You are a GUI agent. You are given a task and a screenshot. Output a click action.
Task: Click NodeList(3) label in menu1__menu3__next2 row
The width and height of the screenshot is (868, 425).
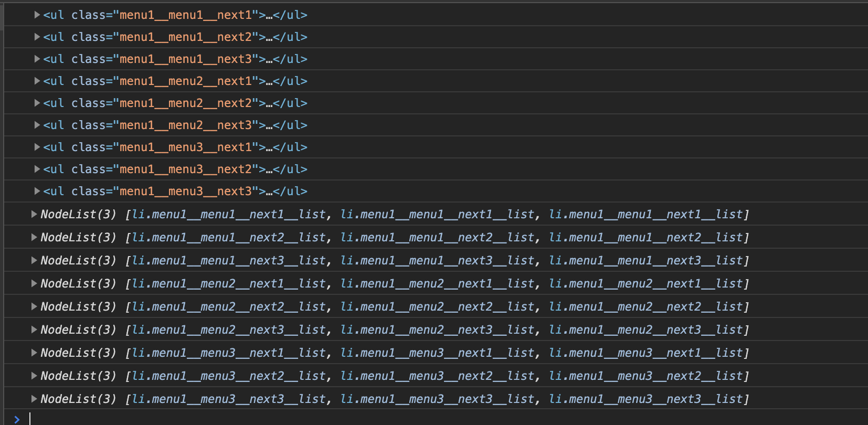(x=79, y=376)
